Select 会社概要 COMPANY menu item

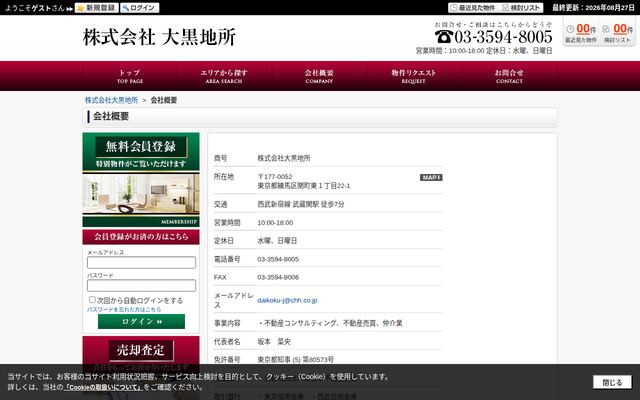(x=319, y=76)
